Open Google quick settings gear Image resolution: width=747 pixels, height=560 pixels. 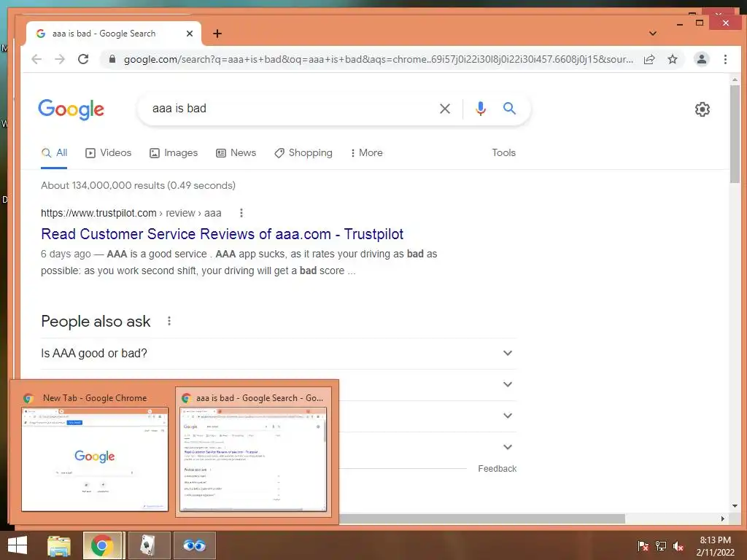click(x=703, y=109)
